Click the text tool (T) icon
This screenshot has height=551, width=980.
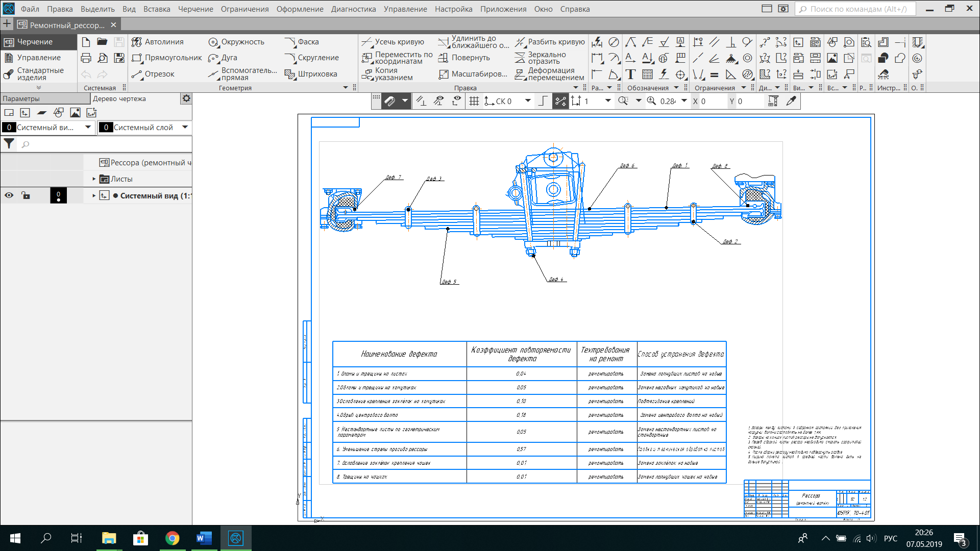631,74
